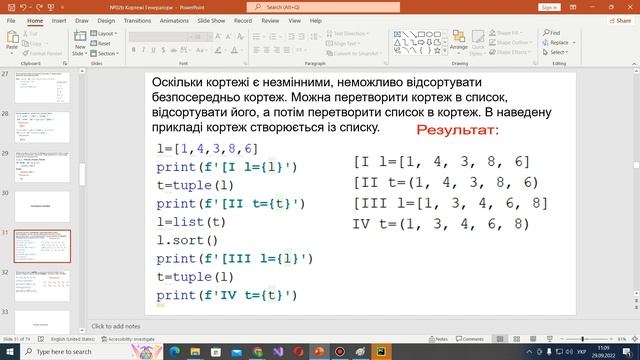Toggle Bold formatting
This screenshot has height=360, width=640.
coord(133,50)
